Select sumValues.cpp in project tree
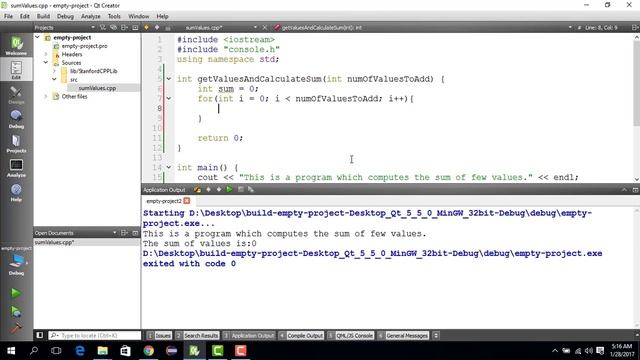 pyautogui.click(x=97, y=88)
